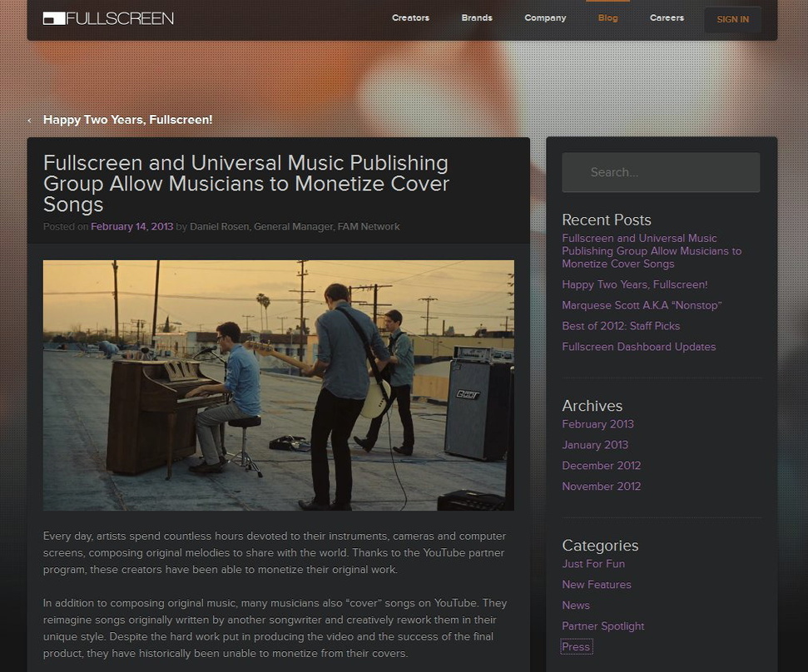Image resolution: width=808 pixels, height=672 pixels.
Task: Go to the Blog tab
Action: click(607, 18)
